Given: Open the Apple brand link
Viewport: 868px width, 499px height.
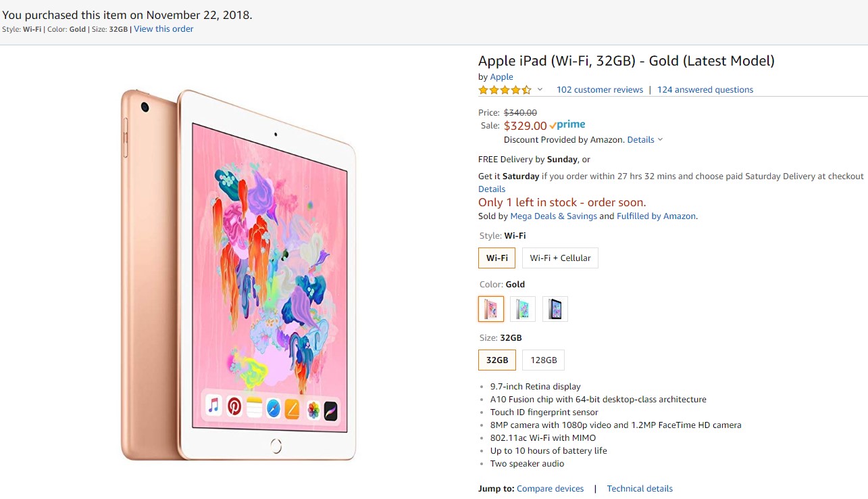Looking at the screenshot, I should coord(501,77).
